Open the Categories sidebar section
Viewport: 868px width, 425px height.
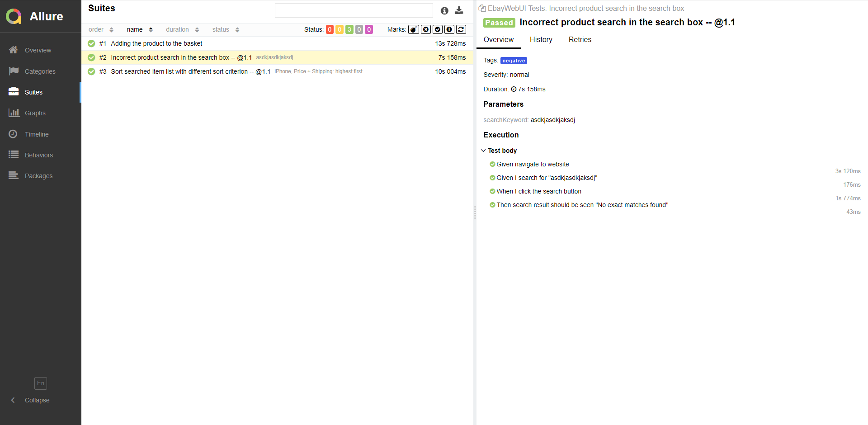tap(41, 71)
